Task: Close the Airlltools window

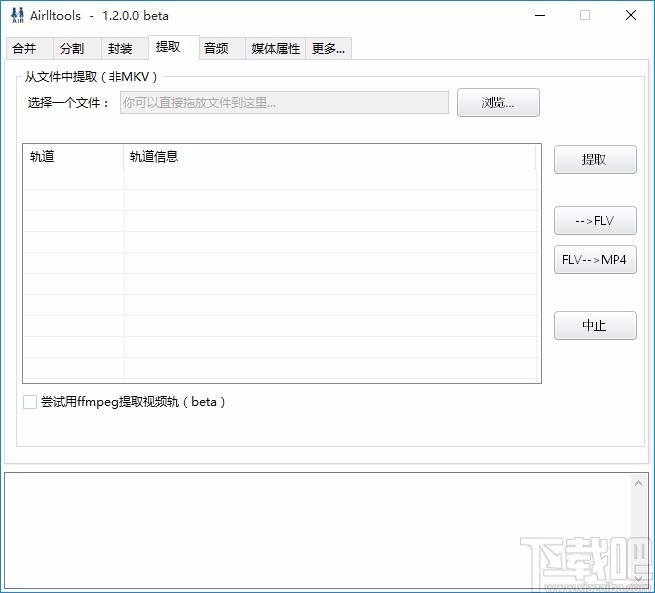Action: tap(631, 15)
